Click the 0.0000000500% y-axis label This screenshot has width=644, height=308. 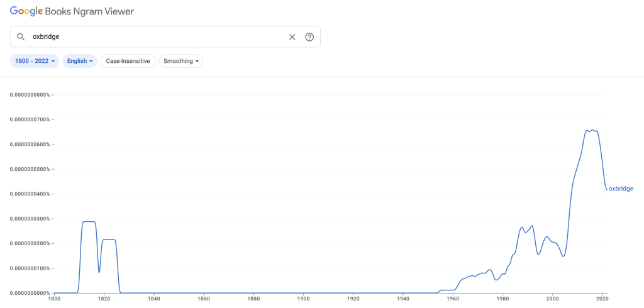(x=29, y=169)
